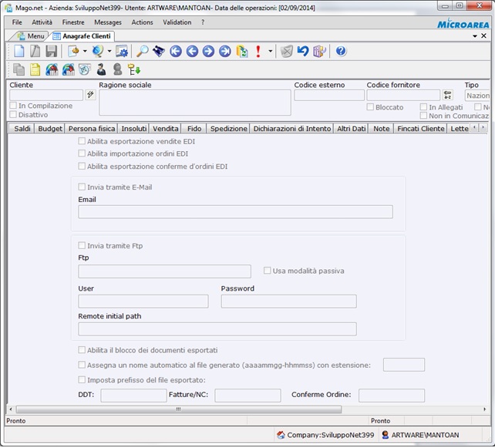Click into the Email input field
Viewport: 495px width, 448px height.
pos(235,212)
